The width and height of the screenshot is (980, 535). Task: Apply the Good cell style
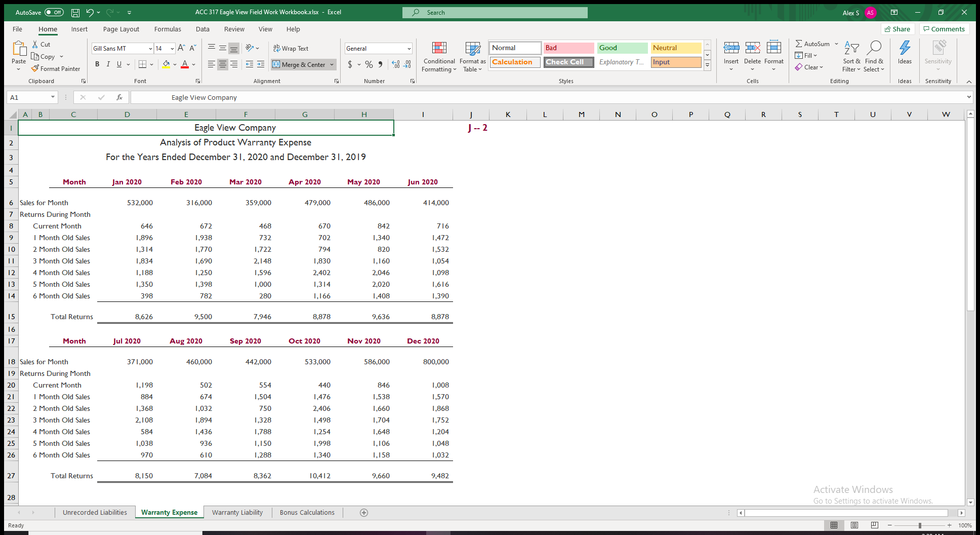pos(622,48)
